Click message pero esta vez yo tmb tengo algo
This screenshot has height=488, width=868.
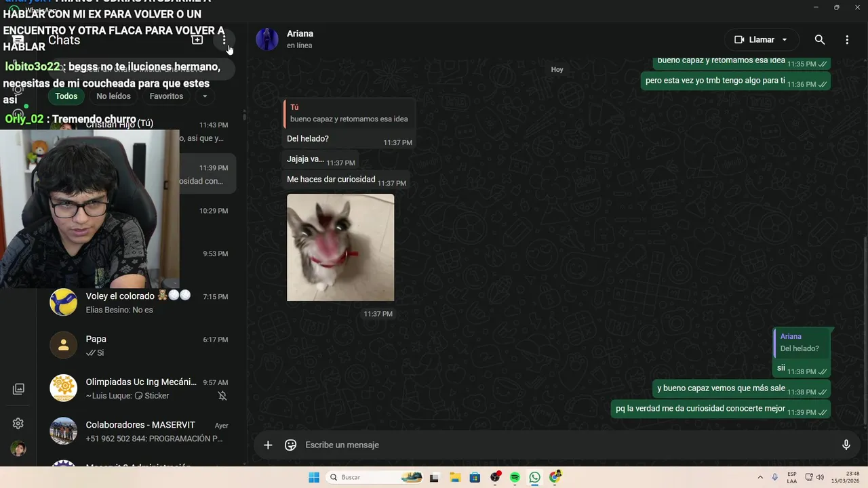tap(736, 81)
